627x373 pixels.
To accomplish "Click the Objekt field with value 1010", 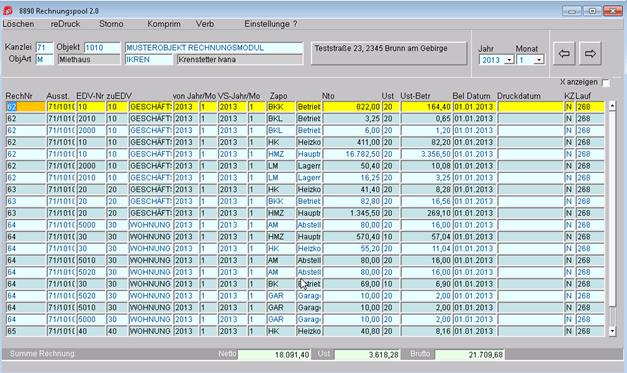I will (x=102, y=48).
